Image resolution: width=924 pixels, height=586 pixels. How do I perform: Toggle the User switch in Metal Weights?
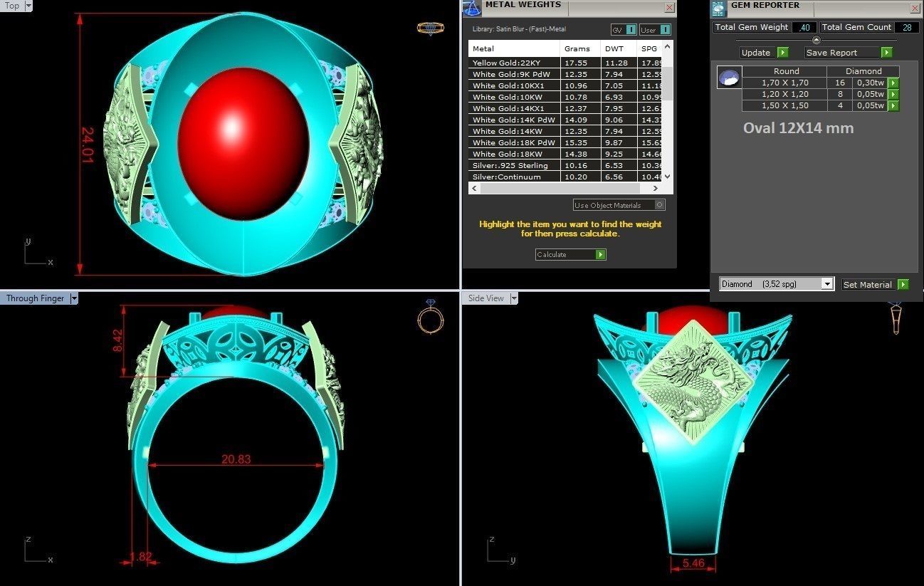tap(664, 30)
